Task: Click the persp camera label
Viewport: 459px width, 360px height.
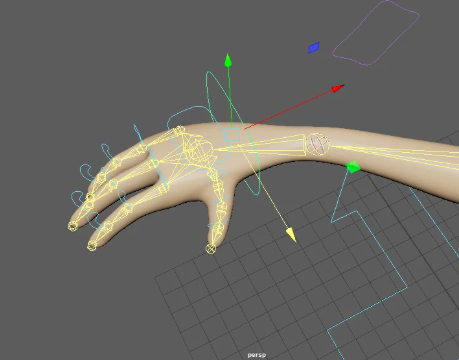Action: click(257, 355)
